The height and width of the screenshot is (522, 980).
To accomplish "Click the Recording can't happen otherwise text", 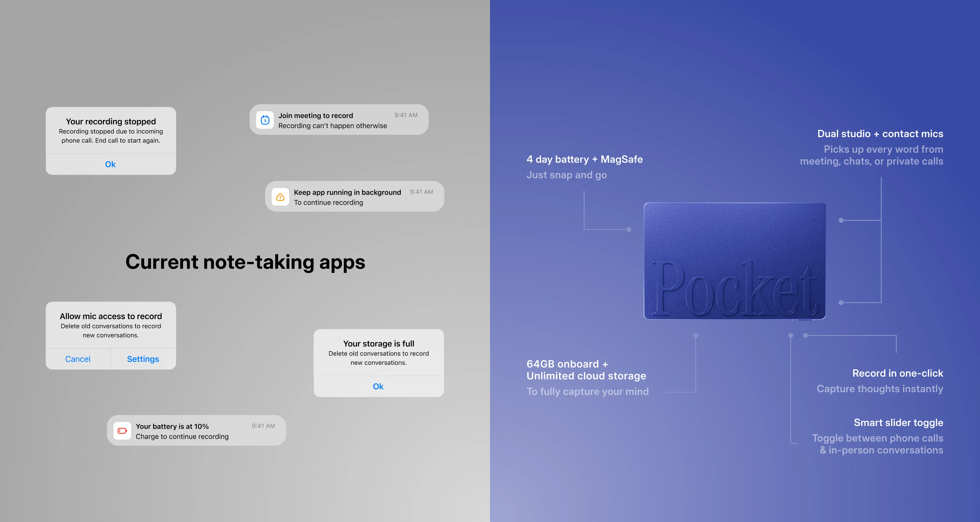I will tap(333, 126).
